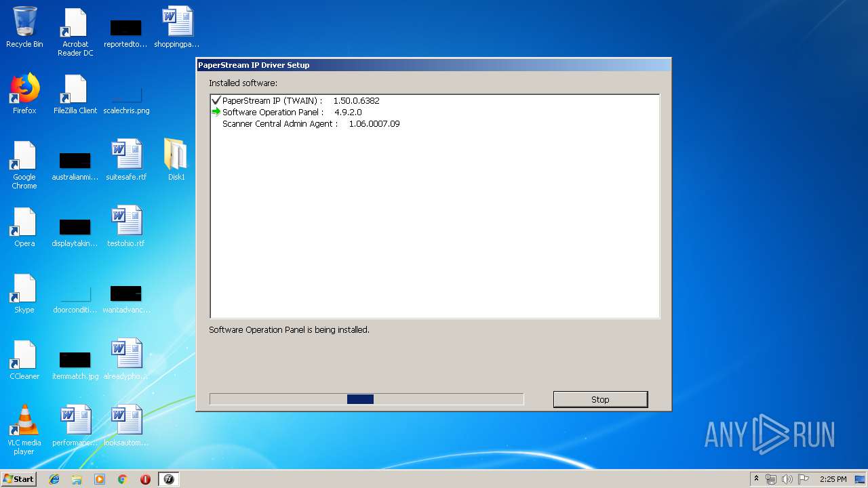Launch Chrome from the taskbar

pos(123,479)
